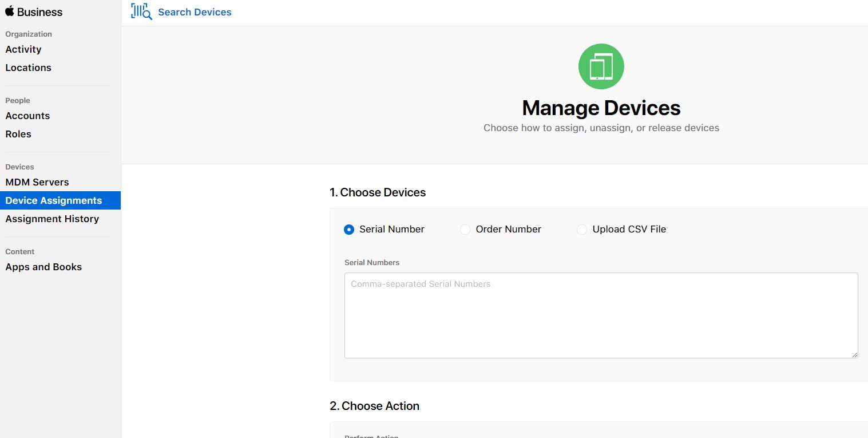Click inside the Serial Numbers text box
Viewport: 868px width, 438px height.
[601, 315]
